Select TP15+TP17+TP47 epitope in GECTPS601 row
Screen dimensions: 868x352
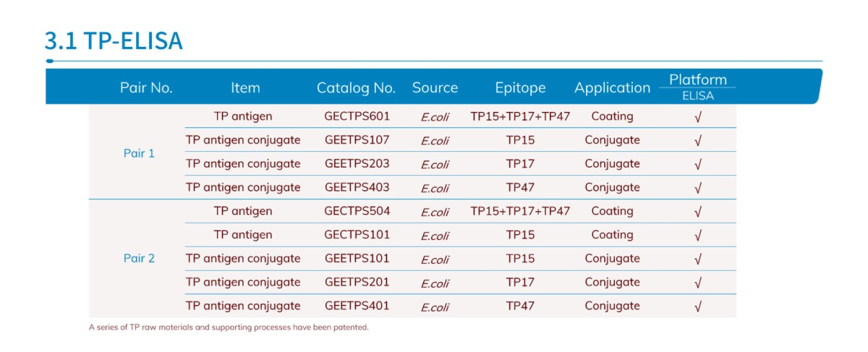pyautogui.click(x=520, y=116)
